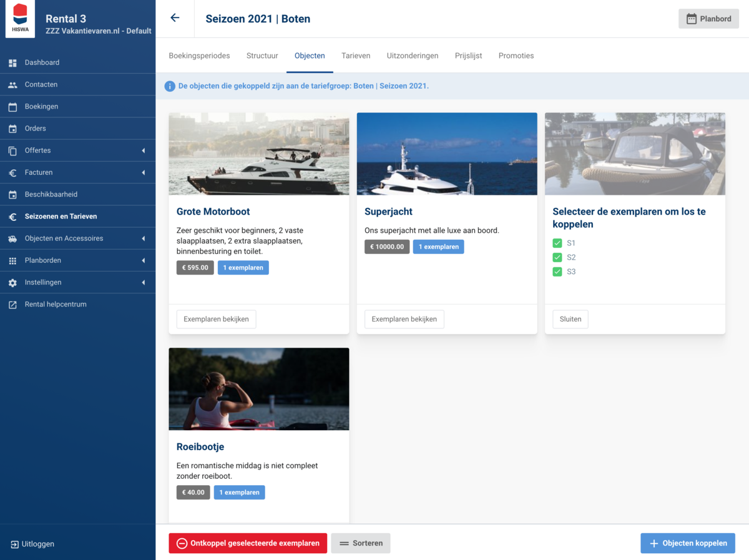Deselect the S3 exemplaar checkbox
The height and width of the screenshot is (560, 749).
557,272
